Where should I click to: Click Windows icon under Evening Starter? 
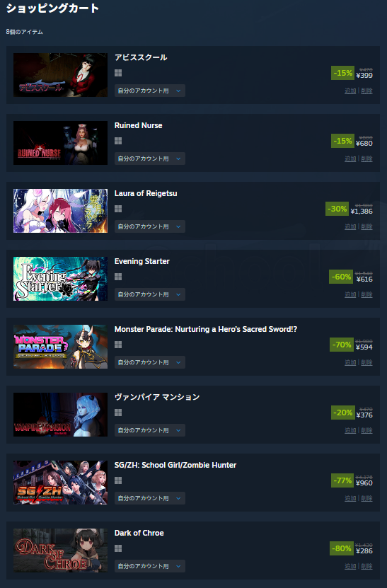(118, 277)
